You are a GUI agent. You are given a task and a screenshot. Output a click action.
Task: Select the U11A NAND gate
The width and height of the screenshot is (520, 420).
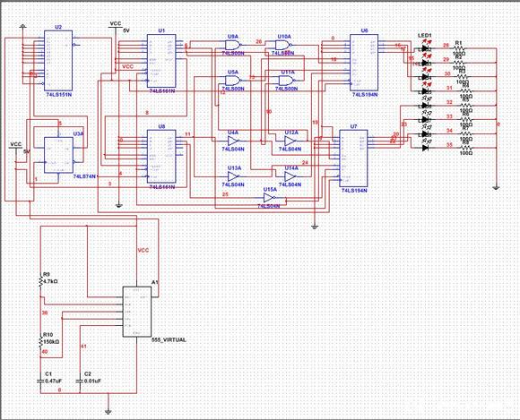287,81
